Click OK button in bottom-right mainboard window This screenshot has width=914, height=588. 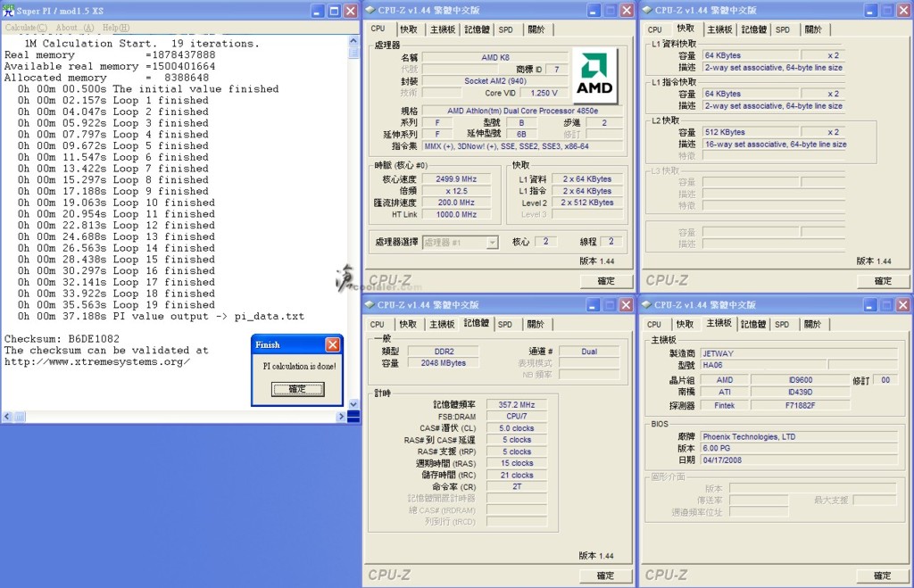(882, 576)
